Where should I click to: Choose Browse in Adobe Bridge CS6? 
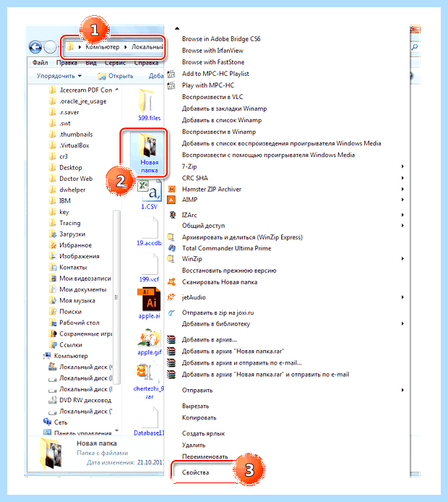221,39
